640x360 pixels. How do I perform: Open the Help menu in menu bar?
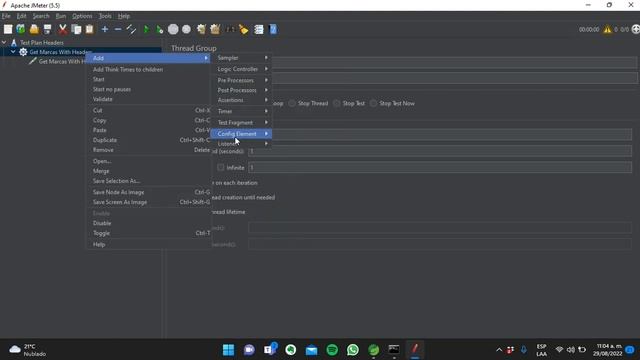pyautogui.click(x=124, y=16)
